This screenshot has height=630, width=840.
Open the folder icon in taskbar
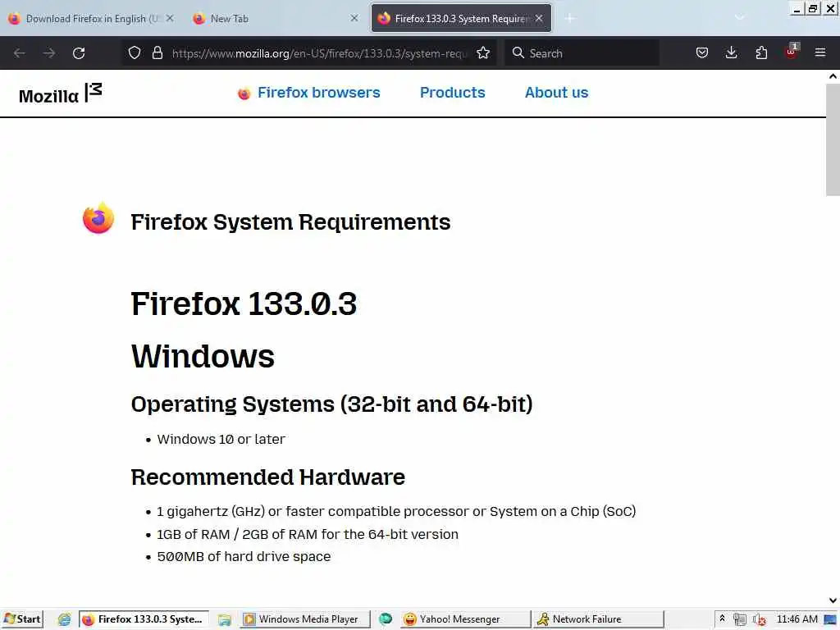coord(224,619)
